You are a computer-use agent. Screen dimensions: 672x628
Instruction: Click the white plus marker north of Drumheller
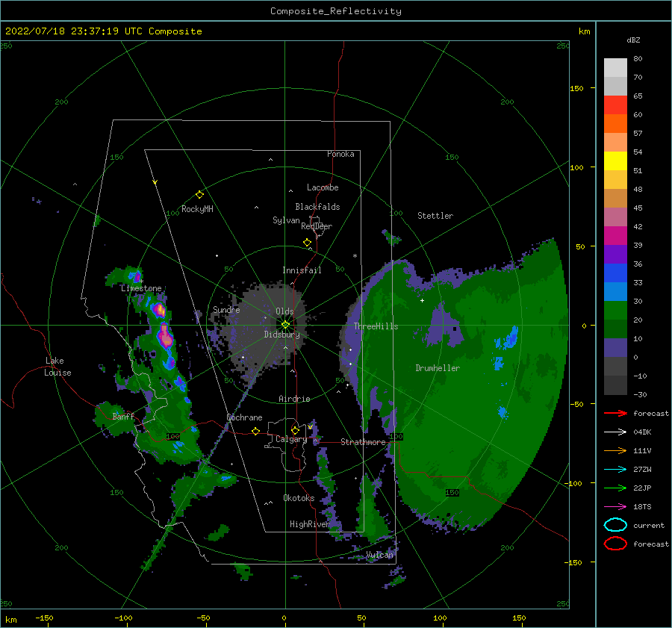[x=422, y=300]
